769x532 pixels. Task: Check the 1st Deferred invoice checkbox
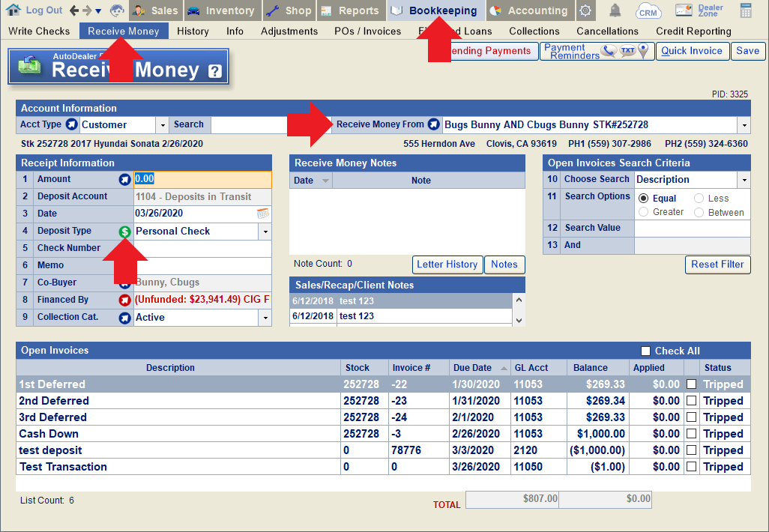[691, 384]
